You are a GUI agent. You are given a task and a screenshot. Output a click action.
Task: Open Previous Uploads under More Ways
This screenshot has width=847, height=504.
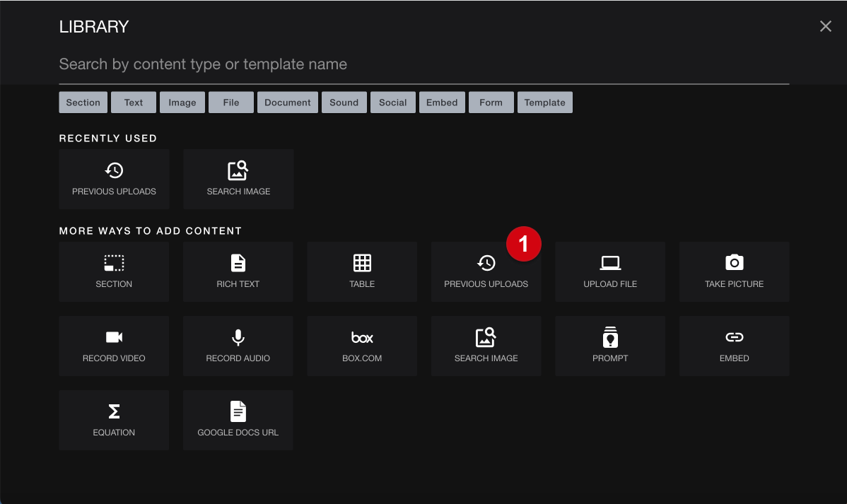[486, 271]
